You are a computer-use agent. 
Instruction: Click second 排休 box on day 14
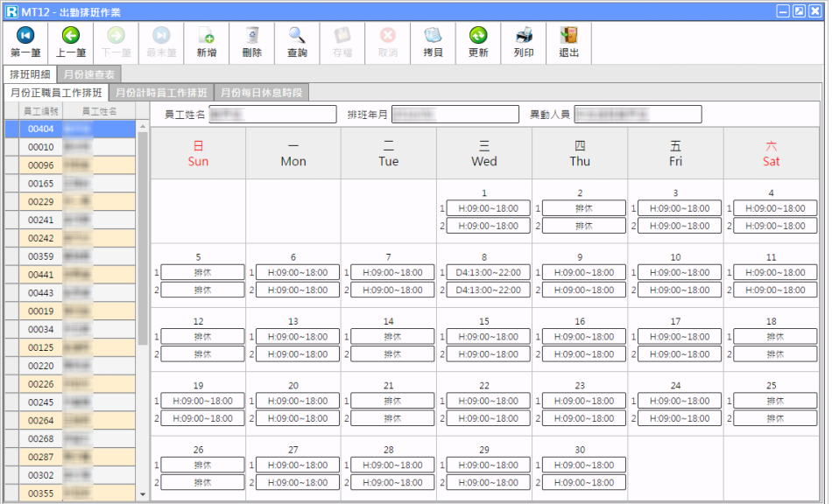(x=392, y=354)
